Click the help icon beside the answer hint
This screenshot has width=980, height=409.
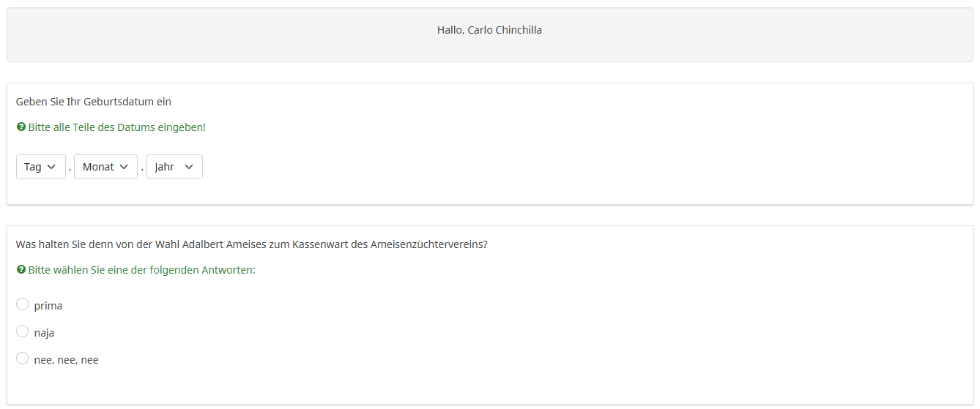[x=21, y=270]
